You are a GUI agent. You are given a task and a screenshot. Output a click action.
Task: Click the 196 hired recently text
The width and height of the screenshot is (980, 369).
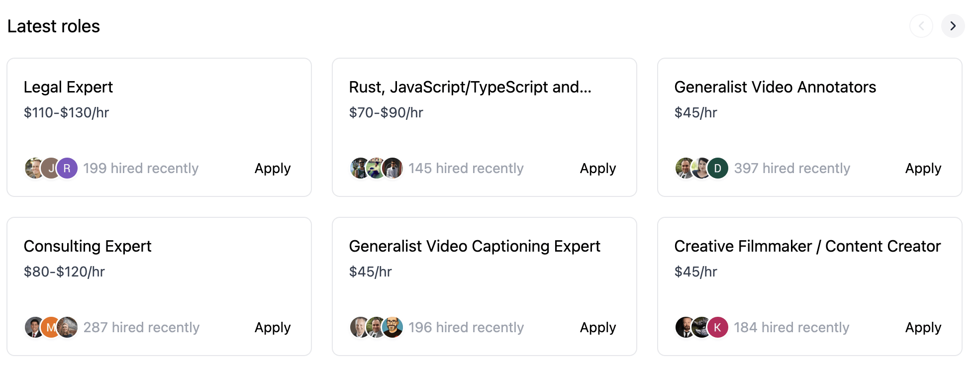tap(466, 327)
